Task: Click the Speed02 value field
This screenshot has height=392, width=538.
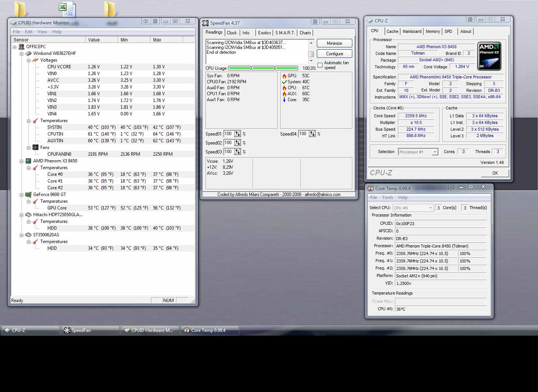Action: click(229, 143)
